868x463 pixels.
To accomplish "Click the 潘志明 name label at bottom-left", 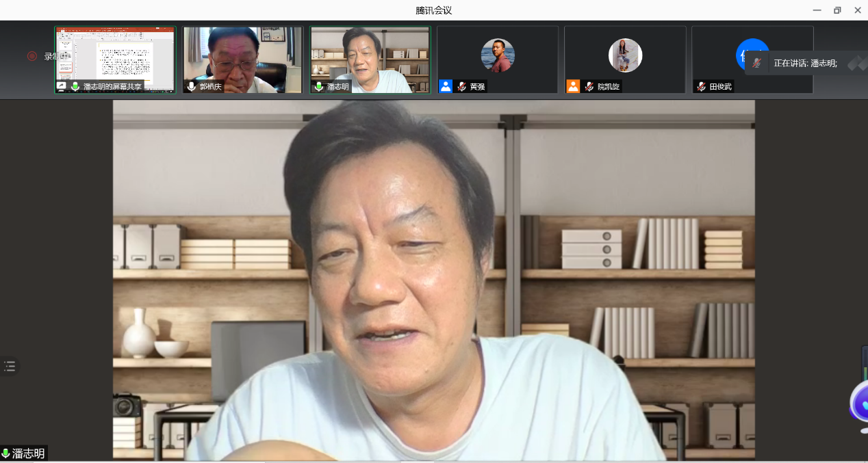I will click(29, 453).
